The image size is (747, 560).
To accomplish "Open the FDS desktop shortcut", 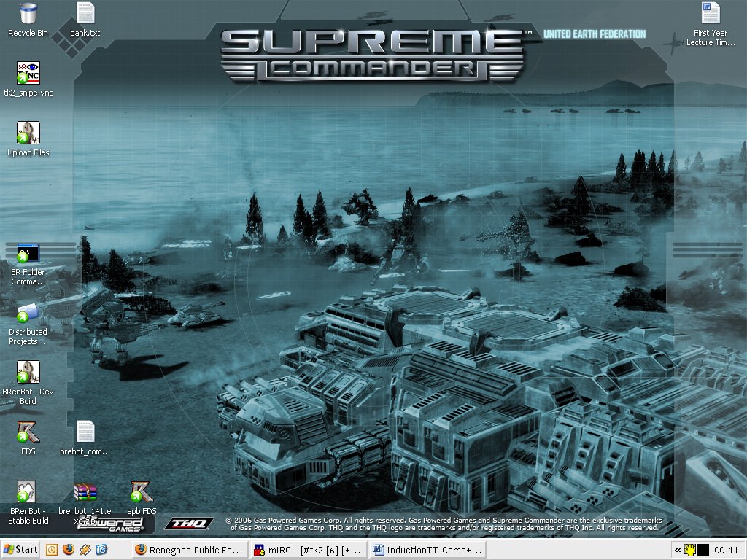I will (28, 432).
